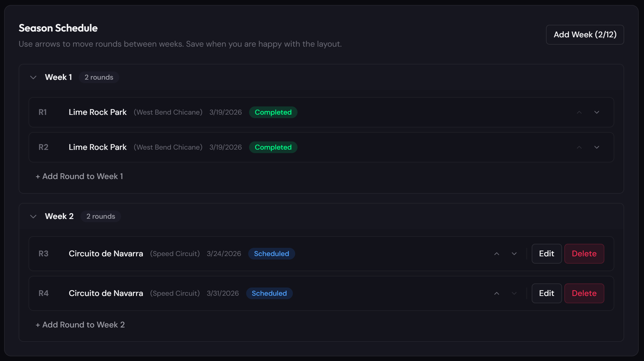Viewport: 644px width, 361px height.
Task: Collapse the Week 2 section
Action: point(33,216)
